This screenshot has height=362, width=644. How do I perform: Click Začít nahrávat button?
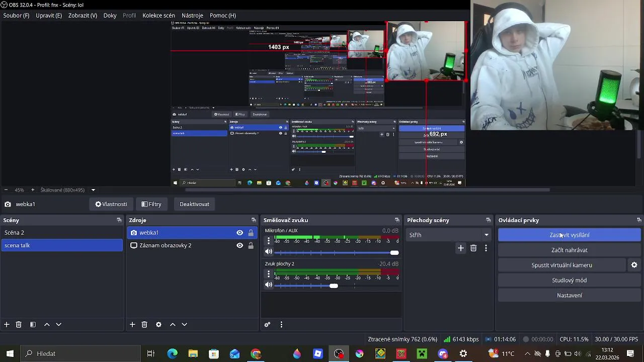click(570, 250)
